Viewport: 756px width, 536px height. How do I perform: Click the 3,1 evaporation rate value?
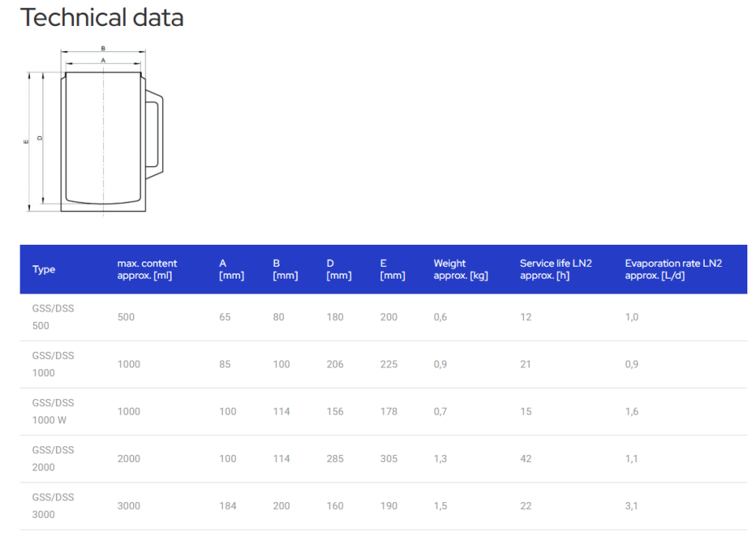click(632, 506)
